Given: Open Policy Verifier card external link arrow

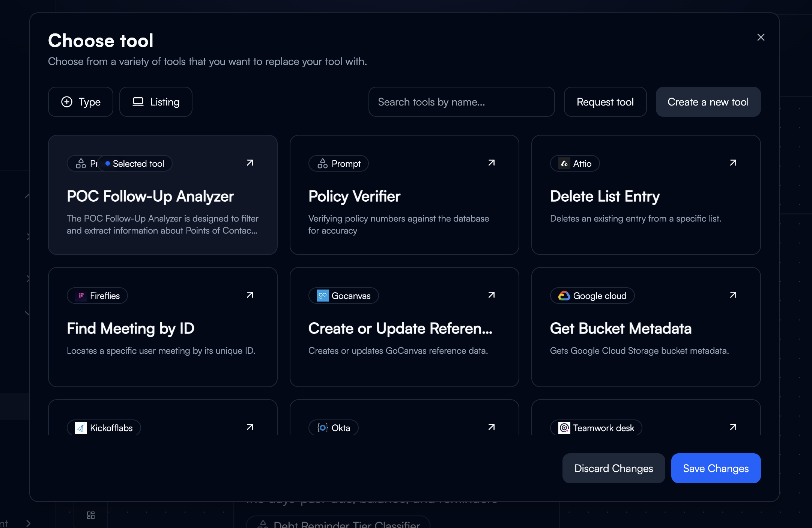Looking at the screenshot, I should click(x=491, y=163).
